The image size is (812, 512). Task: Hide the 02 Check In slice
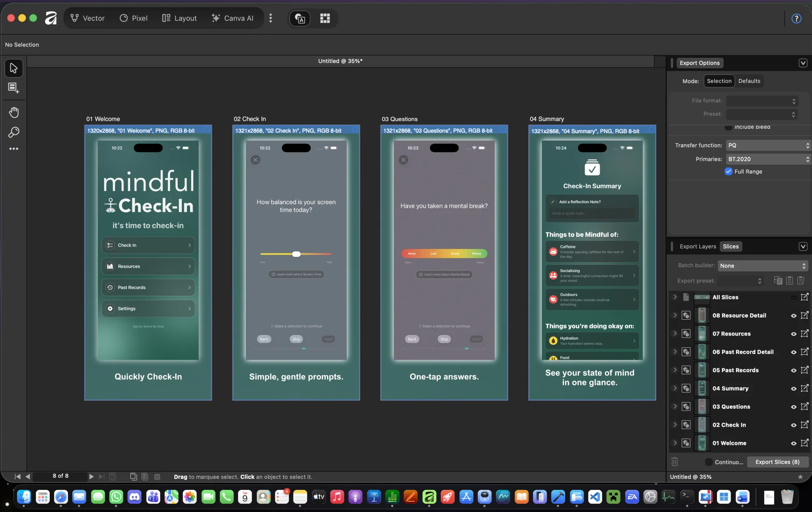pyautogui.click(x=793, y=425)
